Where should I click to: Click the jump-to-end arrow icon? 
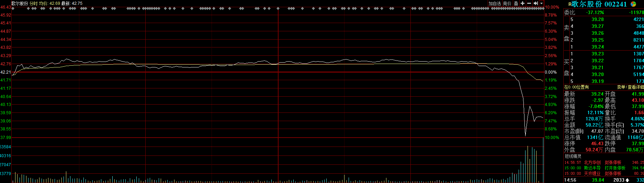tap(535, 3)
